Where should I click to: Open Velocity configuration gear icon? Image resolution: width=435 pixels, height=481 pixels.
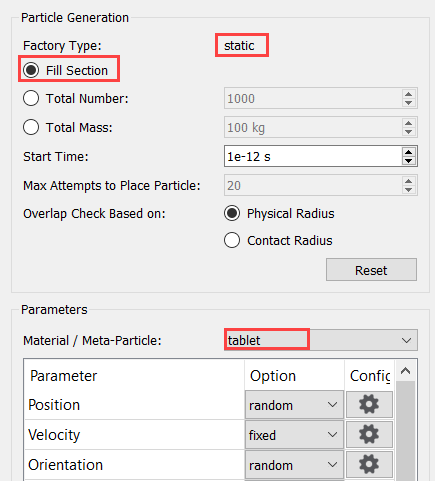click(369, 435)
